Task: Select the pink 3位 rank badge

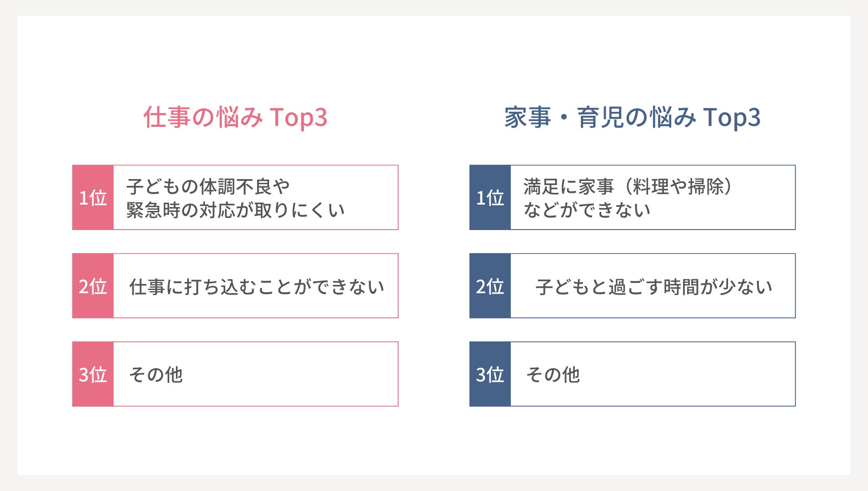Action: click(x=93, y=374)
